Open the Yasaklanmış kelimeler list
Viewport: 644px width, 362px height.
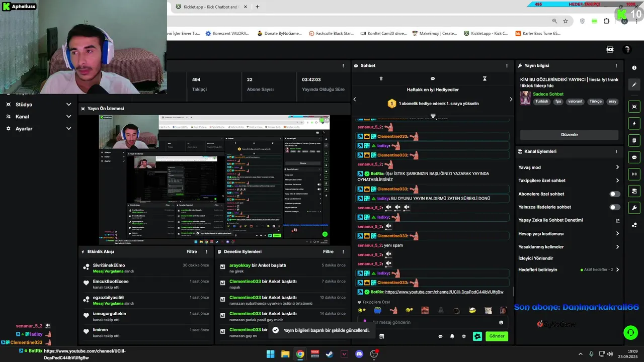point(569,247)
